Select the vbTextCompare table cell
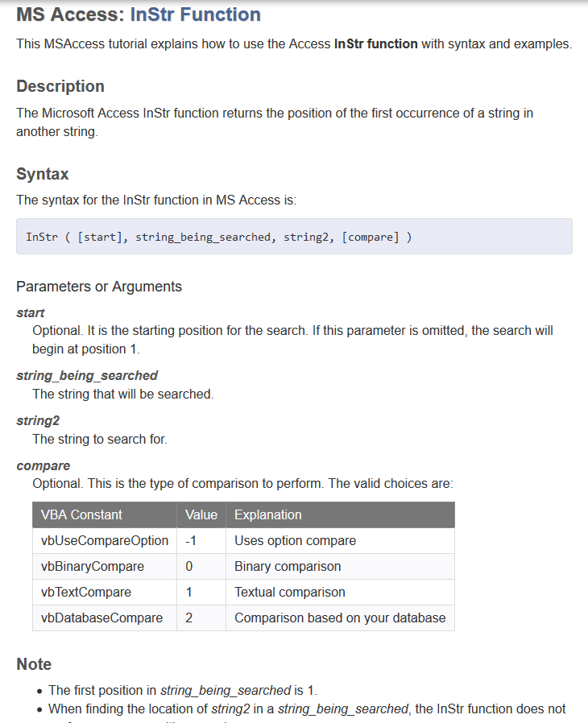This screenshot has width=588, height=723. coord(86,592)
